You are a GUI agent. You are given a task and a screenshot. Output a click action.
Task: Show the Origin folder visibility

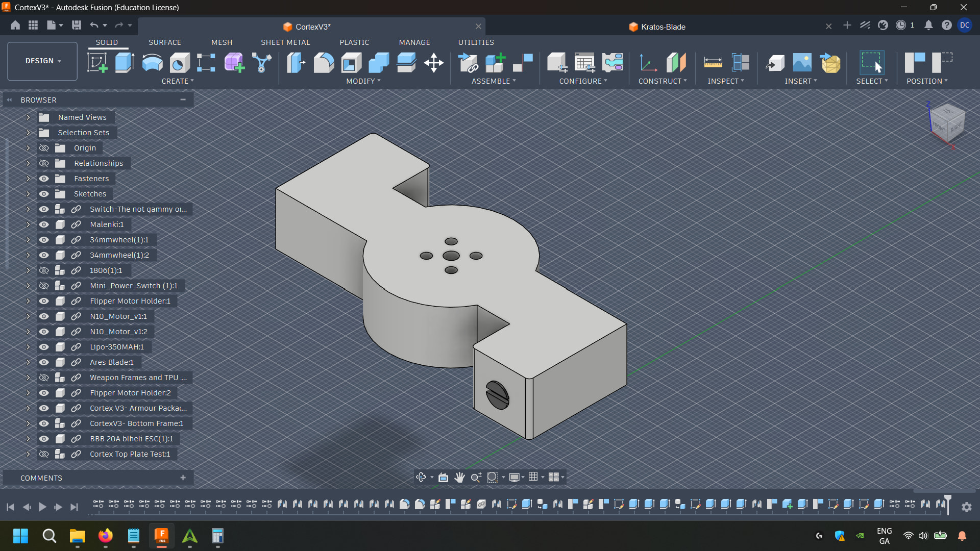pyautogui.click(x=44, y=148)
